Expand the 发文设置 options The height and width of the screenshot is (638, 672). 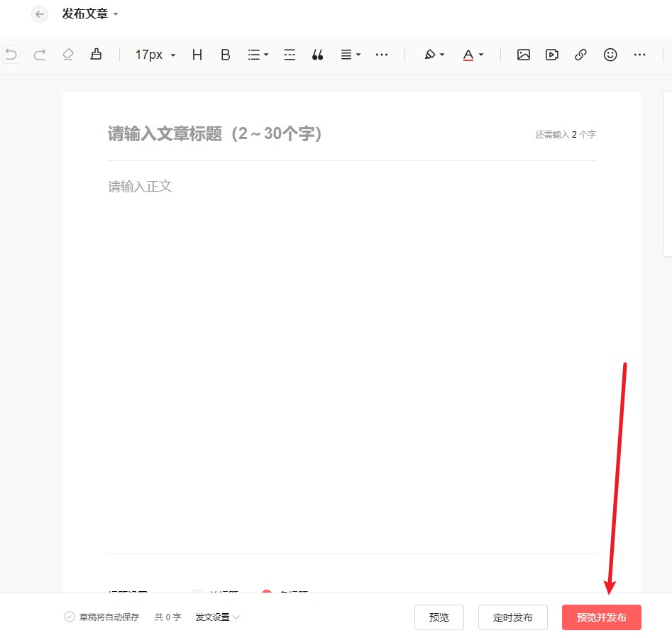216,617
